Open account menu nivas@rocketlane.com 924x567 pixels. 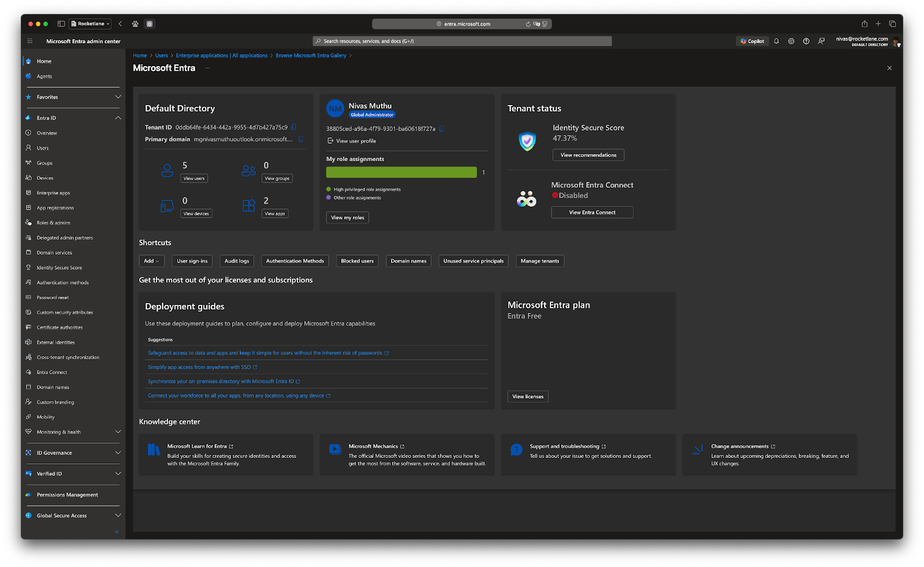[x=867, y=41]
